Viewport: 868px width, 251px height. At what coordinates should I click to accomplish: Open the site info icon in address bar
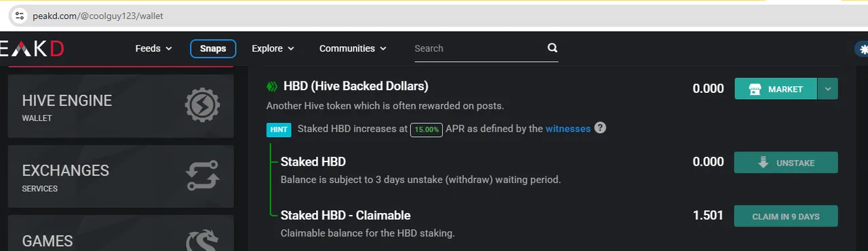pyautogui.click(x=19, y=15)
